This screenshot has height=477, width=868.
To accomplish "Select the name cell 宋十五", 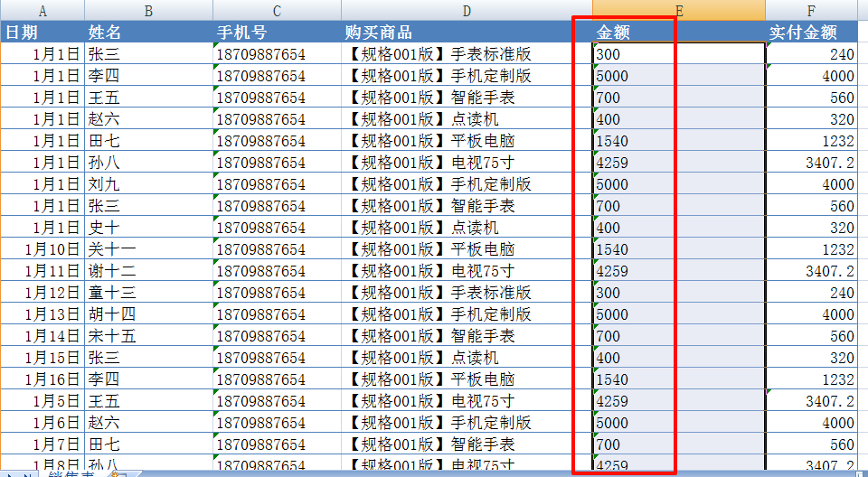I will (x=149, y=336).
